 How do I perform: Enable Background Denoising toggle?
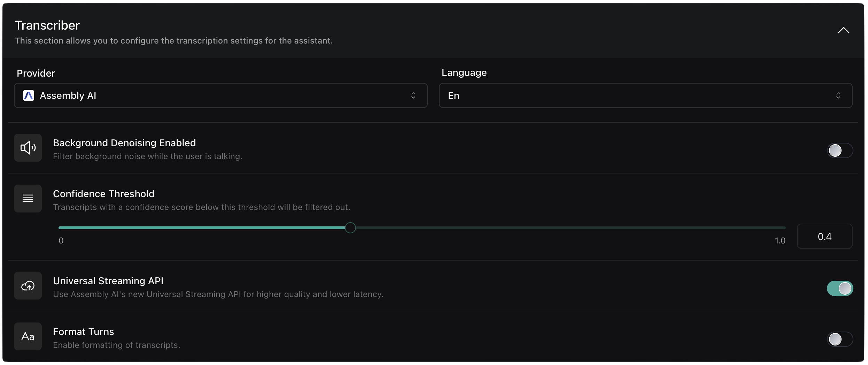tap(839, 150)
